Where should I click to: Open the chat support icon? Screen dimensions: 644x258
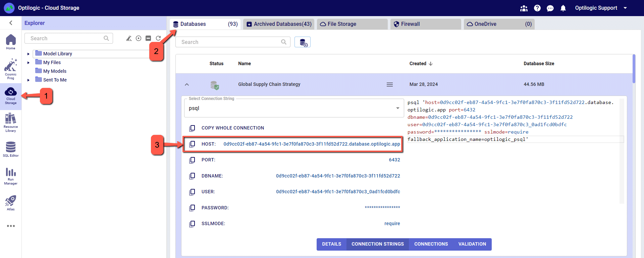[550, 8]
